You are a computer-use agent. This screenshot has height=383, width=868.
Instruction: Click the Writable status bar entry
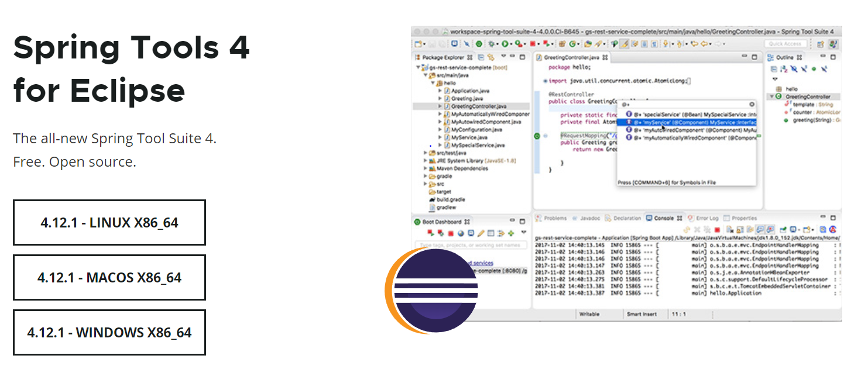pos(589,314)
